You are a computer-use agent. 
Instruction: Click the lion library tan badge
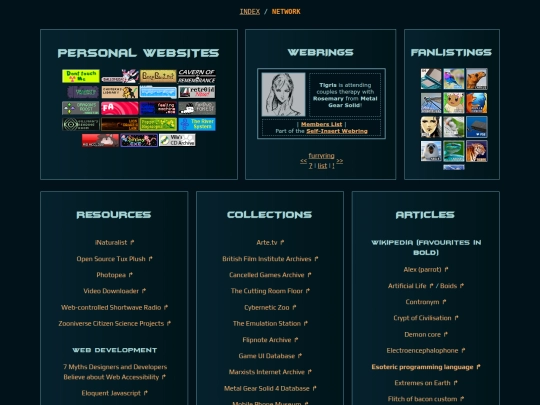click(120, 92)
